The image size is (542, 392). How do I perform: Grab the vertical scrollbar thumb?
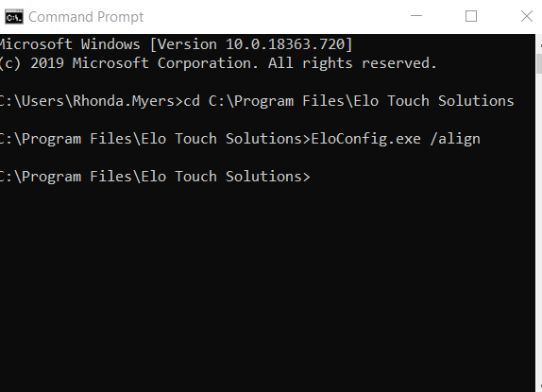pyautogui.click(x=539, y=63)
